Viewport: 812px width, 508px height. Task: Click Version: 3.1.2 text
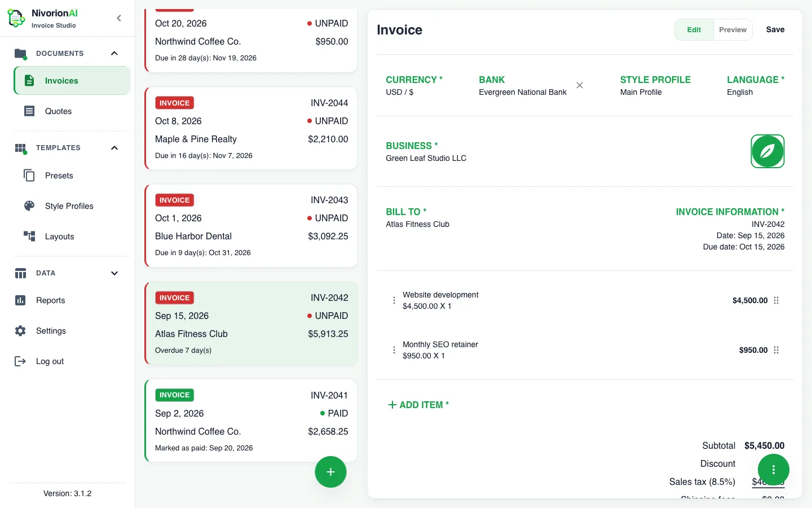pos(68,493)
